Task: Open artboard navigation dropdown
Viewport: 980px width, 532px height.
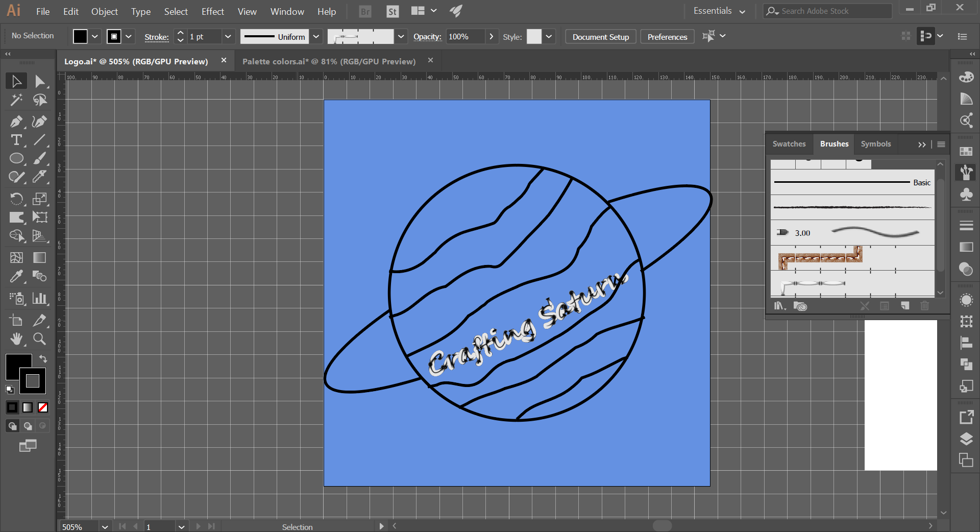Action: [181, 527]
